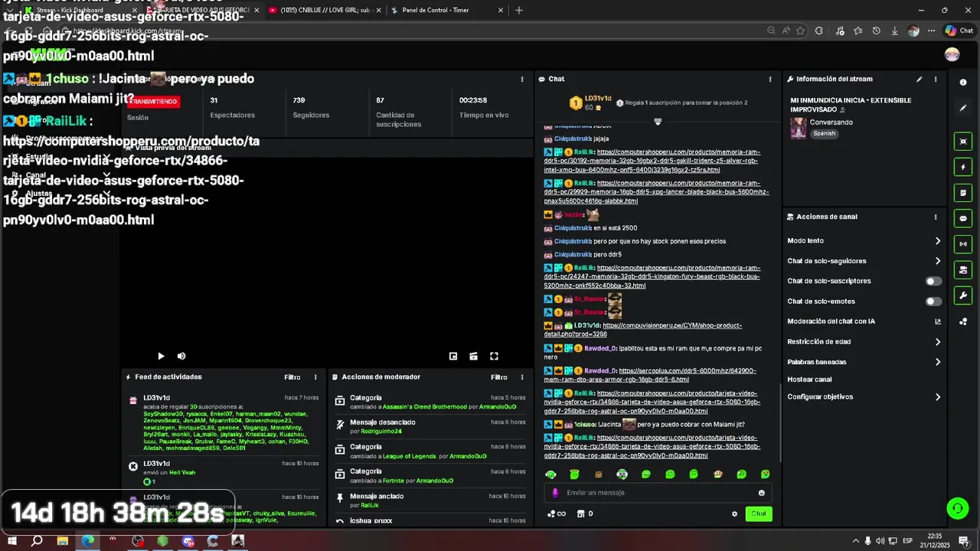Toggle Chat de solo-emotes switch
The height and width of the screenshot is (551, 980).
point(933,302)
